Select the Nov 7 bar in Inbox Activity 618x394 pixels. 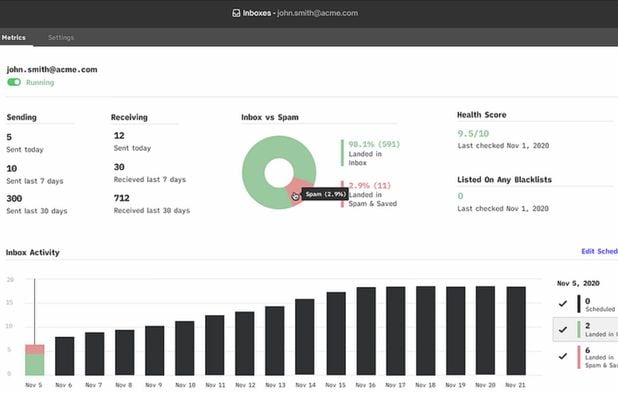coord(95,353)
